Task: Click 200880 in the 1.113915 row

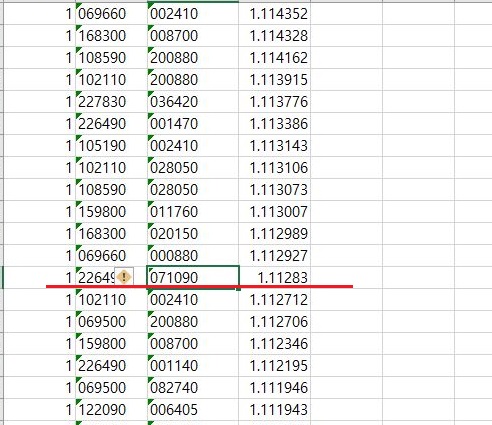Action: click(193, 80)
